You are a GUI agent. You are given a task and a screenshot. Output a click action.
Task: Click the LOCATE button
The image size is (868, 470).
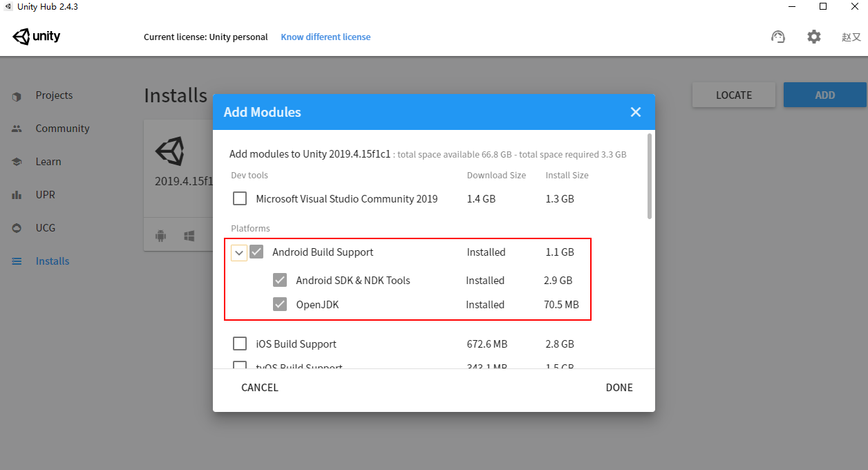(x=734, y=95)
